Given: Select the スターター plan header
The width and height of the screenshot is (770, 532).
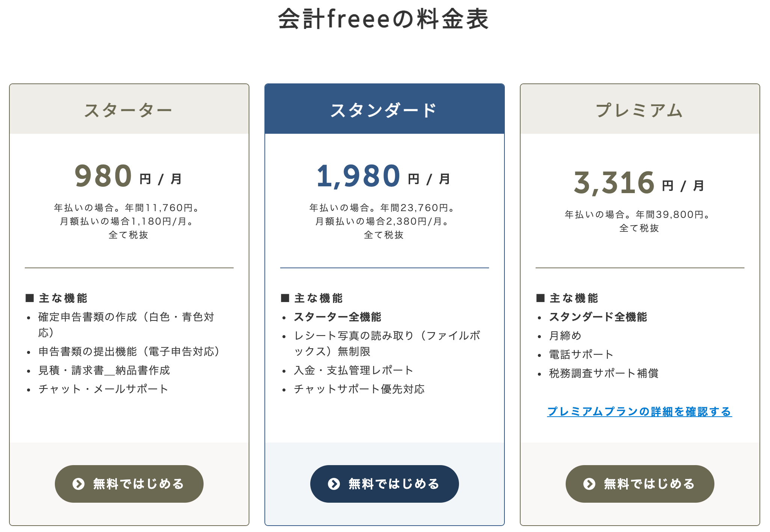Looking at the screenshot, I should point(129,109).
